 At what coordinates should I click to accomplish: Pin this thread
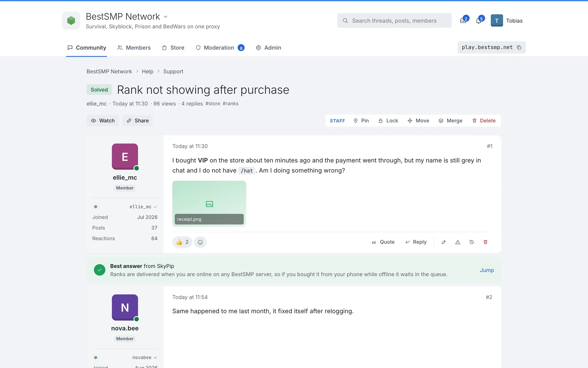tap(361, 120)
